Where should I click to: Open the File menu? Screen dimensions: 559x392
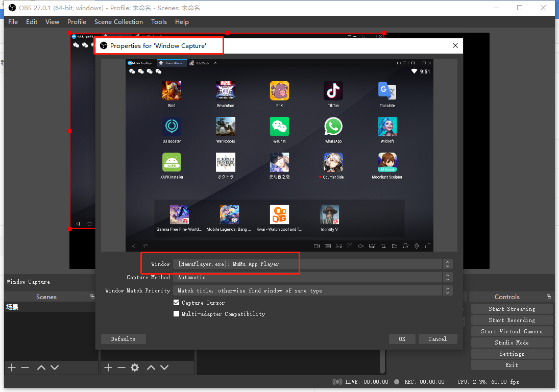click(13, 22)
